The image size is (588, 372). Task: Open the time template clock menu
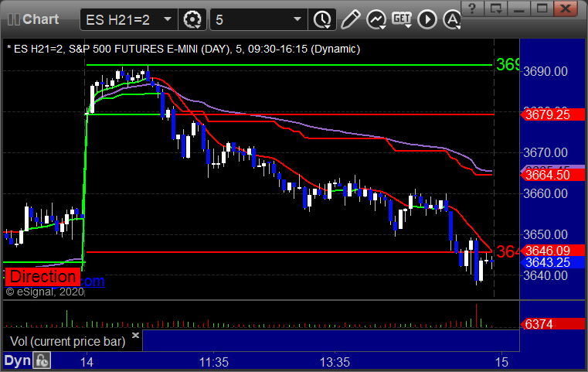pos(322,19)
